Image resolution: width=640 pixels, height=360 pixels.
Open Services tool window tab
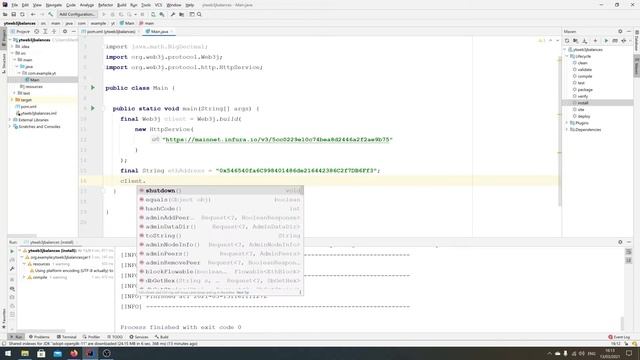click(x=139, y=337)
